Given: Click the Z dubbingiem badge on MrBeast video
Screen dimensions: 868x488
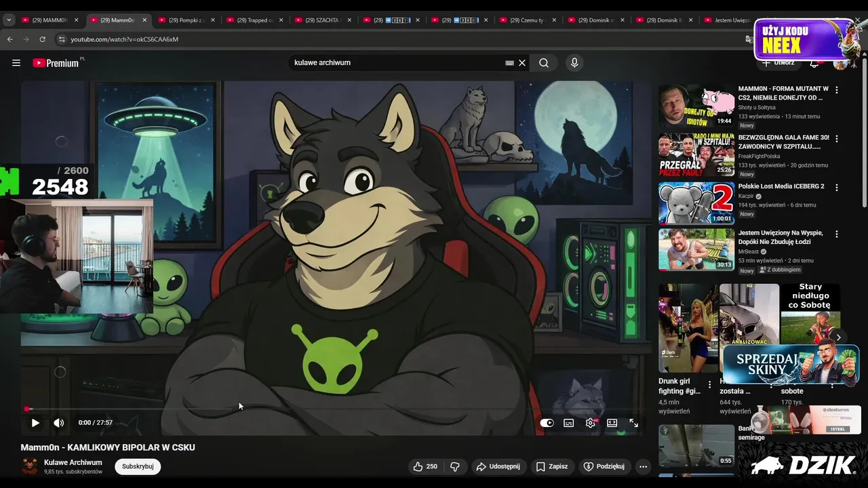Looking at the screenshot, I should click(780, 270).
